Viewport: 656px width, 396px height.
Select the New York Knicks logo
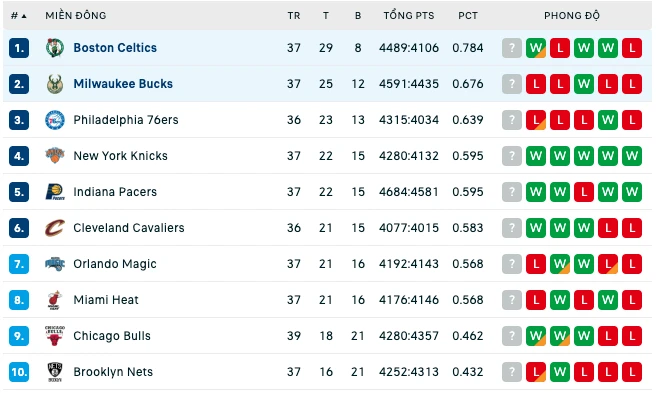[55, 156]
